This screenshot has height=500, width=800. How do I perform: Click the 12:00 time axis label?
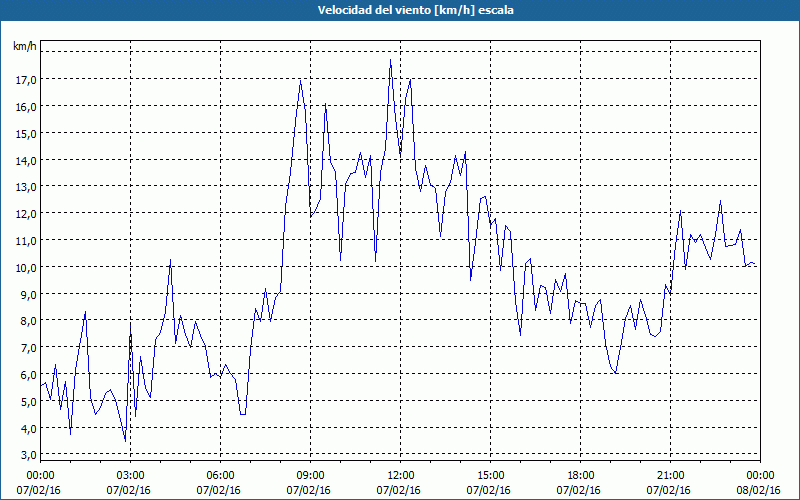click(401, 476)
